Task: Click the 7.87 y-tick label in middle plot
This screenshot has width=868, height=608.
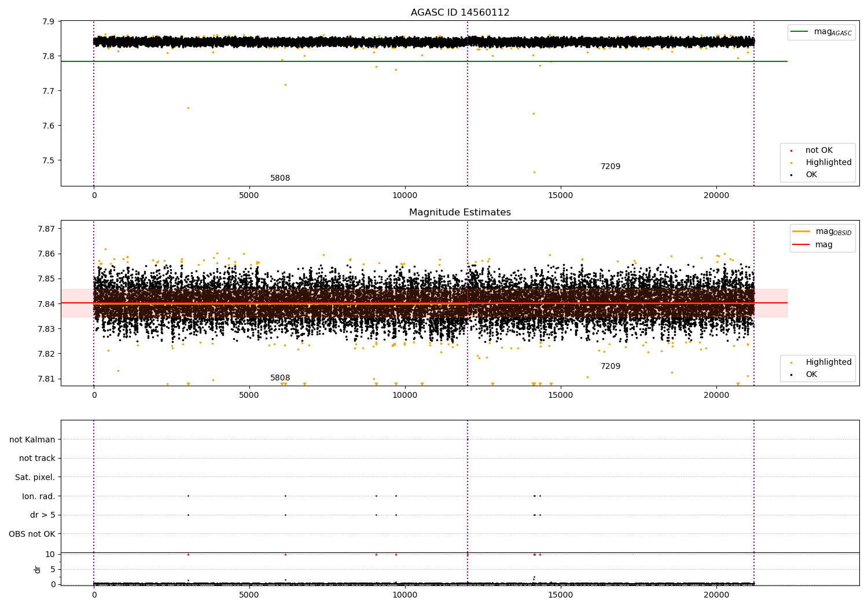Action: 46,229
